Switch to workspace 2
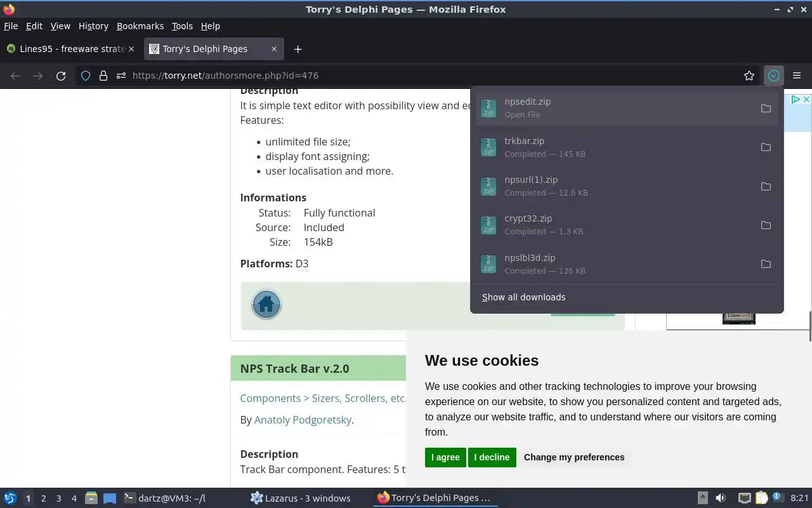Image resolution: width=812 pixels, height=508 pixels. [43, 498]
